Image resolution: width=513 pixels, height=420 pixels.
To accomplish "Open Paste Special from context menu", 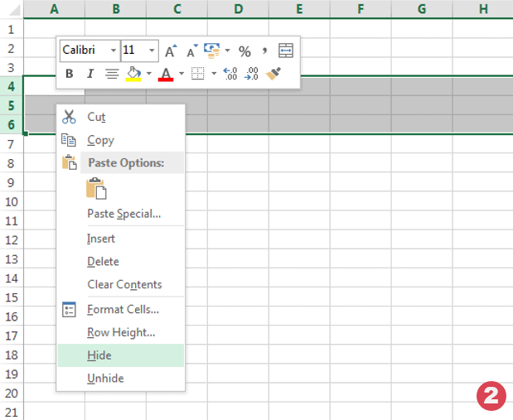I will [121, 214].
